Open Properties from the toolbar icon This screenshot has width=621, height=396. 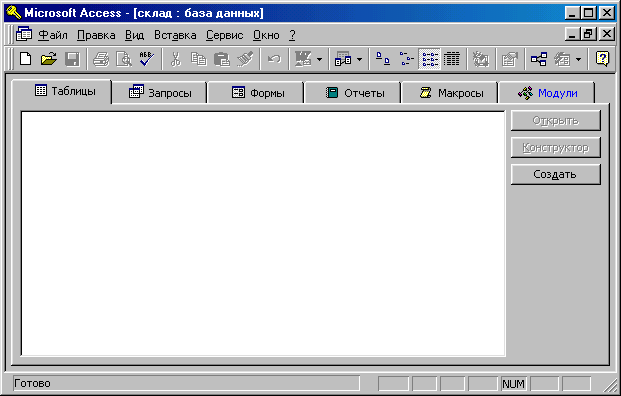click(x=510, y=59)
